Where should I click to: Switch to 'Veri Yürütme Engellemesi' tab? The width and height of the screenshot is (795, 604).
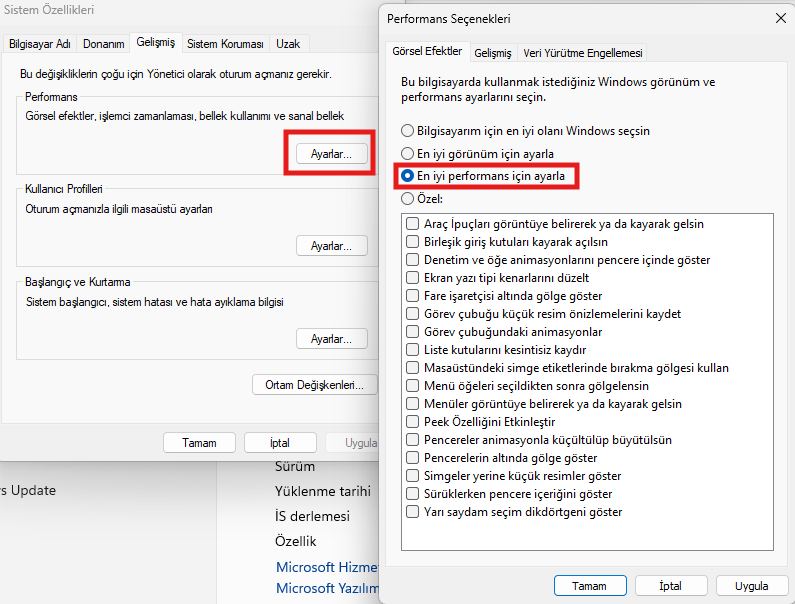pos(583,52)
